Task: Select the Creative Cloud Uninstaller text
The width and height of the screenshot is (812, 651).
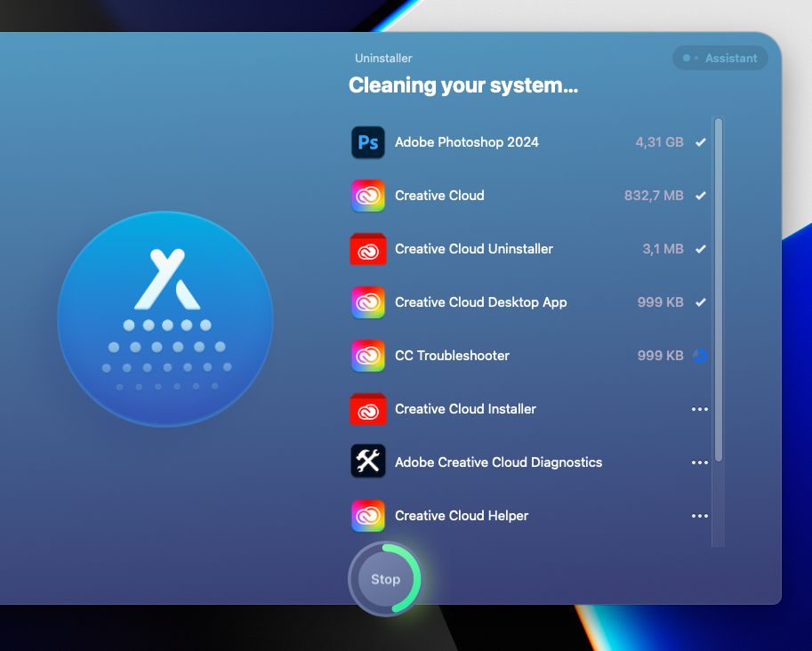Action: point(474,249)
